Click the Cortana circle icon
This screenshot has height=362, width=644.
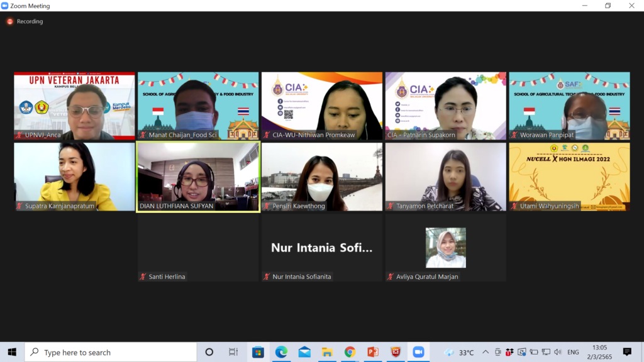tap(209, 352)
